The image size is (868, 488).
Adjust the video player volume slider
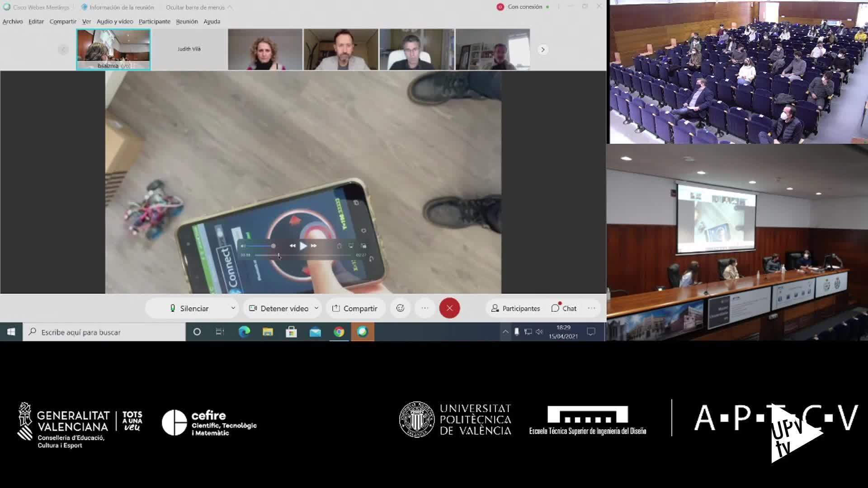(262, 246)
